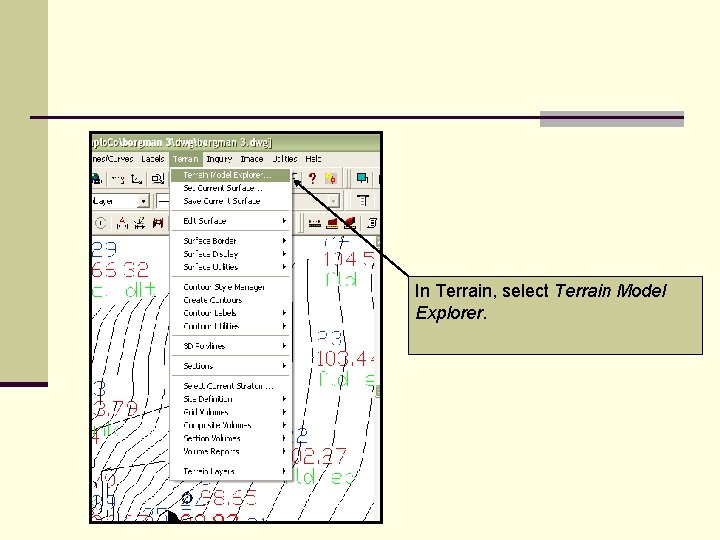Image resolution: width=720 pixels, height=540 pixels.
Task: Click the UCS axis icon in toolbar
Action: (136, 179)
